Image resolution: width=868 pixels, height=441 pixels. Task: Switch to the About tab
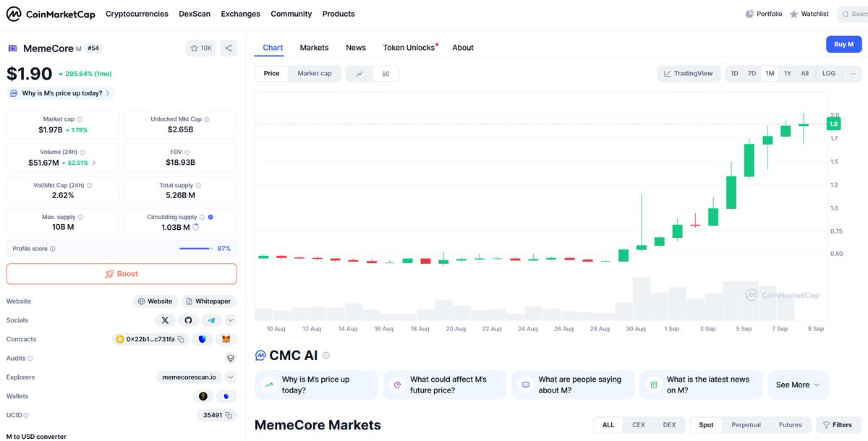click(463, 48)
